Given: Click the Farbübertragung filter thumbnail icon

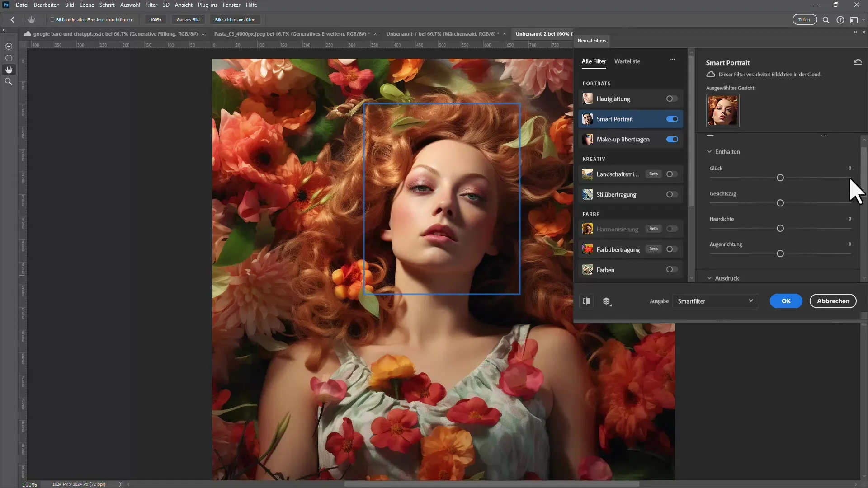Looking at the screenshot, I should click(x=588, y=249).
